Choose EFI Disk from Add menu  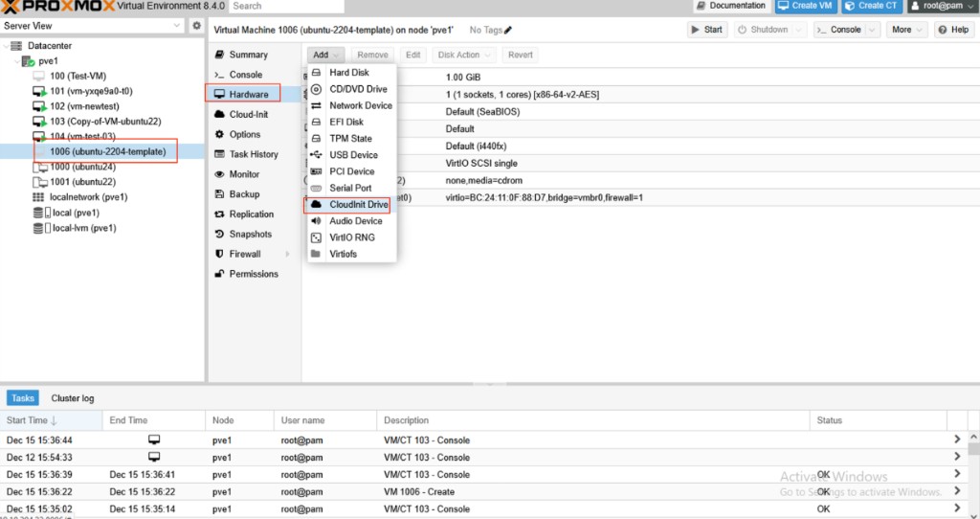click(352, 122)
